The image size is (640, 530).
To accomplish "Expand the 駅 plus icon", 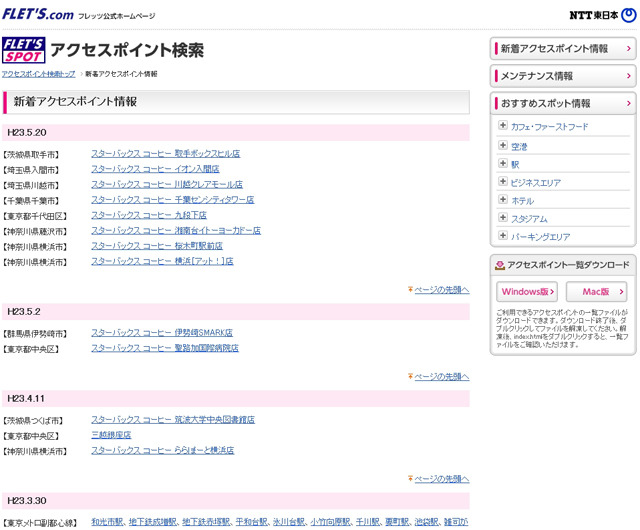I will (x=503, y=163).
